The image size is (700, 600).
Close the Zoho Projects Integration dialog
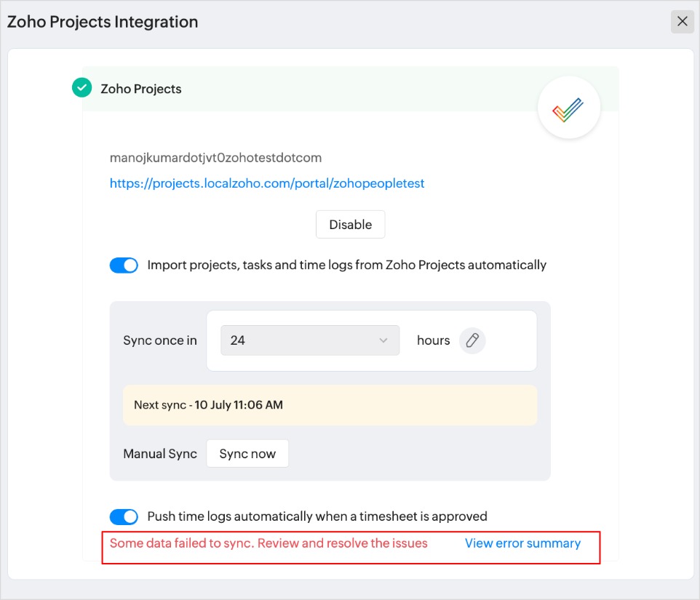(x=682, y=22)
